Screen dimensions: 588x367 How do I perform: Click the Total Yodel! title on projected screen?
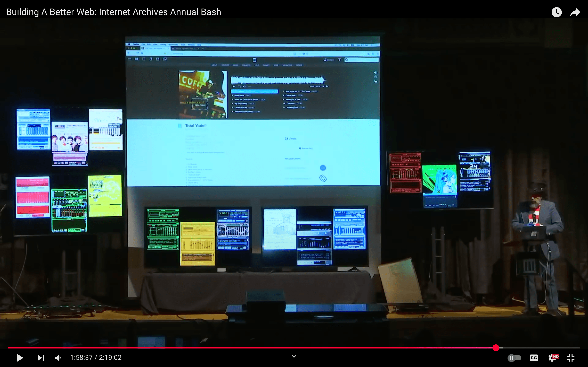[196, 126]
